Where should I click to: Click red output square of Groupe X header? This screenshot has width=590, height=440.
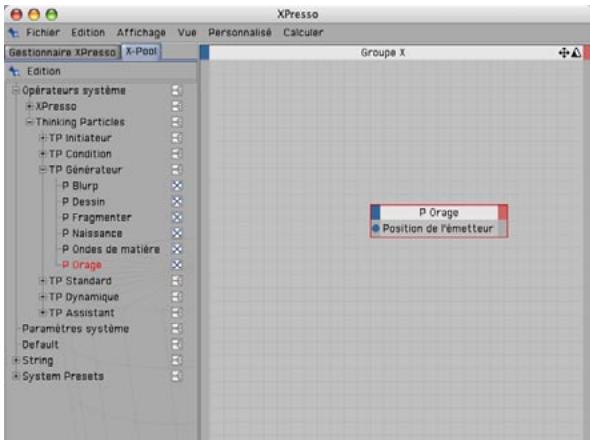click(x=587, y=53)
